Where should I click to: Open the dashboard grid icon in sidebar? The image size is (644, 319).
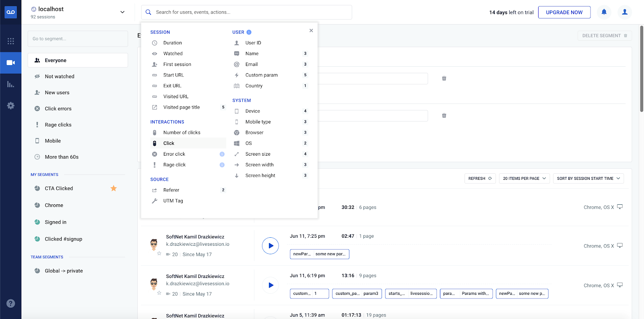click(x=10, y=41)
